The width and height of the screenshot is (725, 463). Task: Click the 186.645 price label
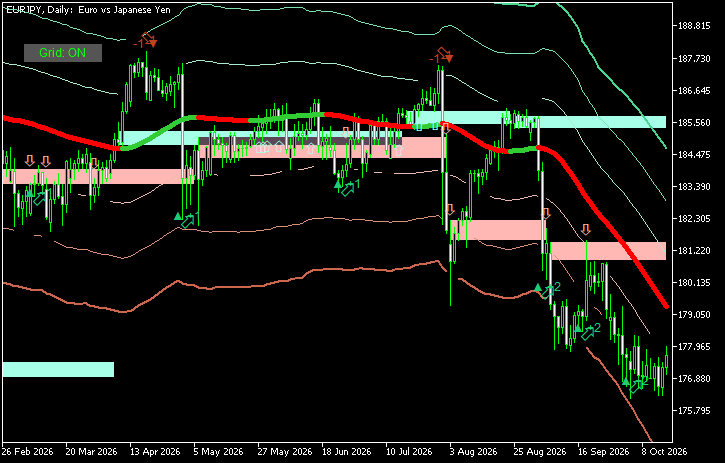[694, 91]
